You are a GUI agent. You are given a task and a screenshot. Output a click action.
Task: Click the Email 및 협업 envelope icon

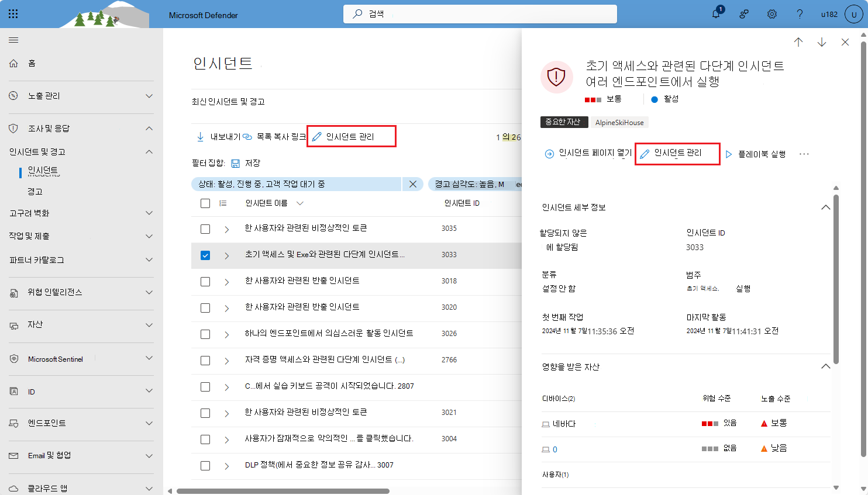click(x=13, y=456)
